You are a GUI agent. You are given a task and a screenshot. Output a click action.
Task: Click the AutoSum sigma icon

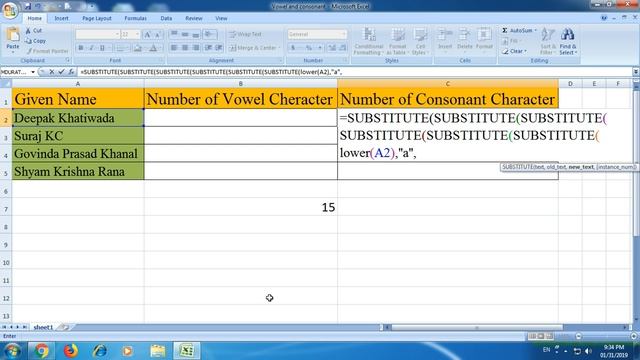[x=505, y=31]
